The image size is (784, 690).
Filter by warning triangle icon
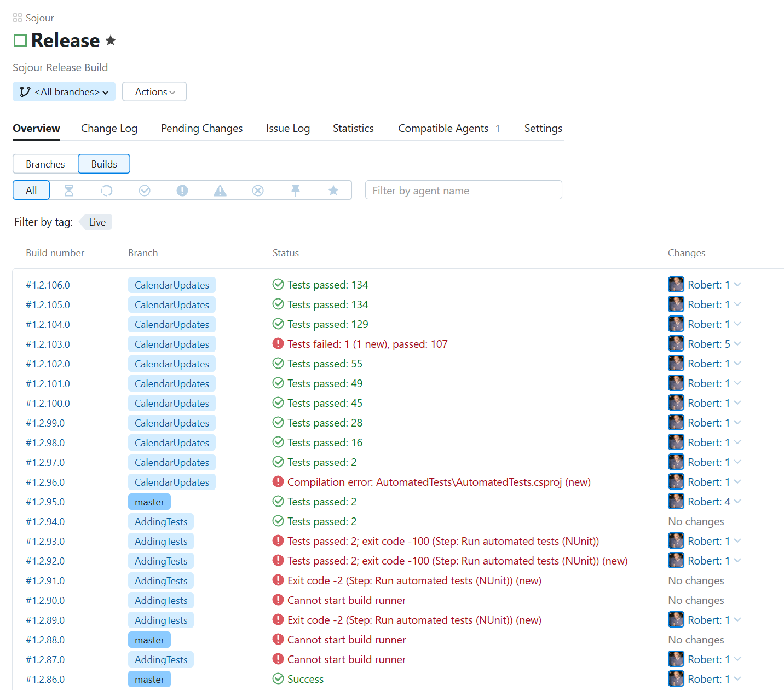coord(220,191)
